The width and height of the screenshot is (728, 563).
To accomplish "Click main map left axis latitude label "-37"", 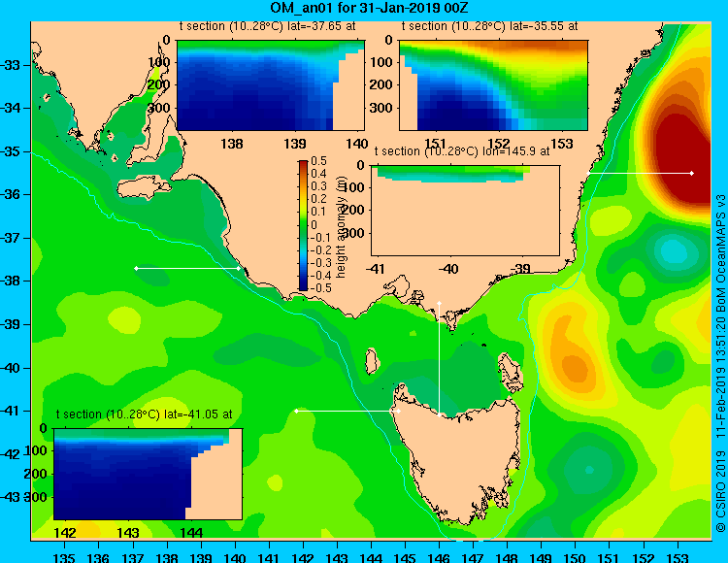I will pos(11,238).
